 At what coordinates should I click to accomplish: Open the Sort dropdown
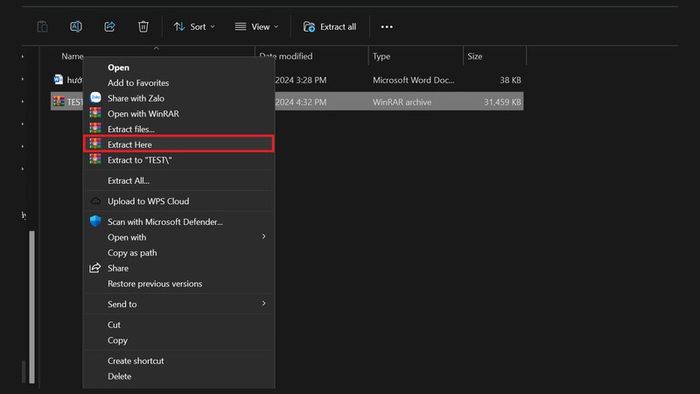pos(194,27)
